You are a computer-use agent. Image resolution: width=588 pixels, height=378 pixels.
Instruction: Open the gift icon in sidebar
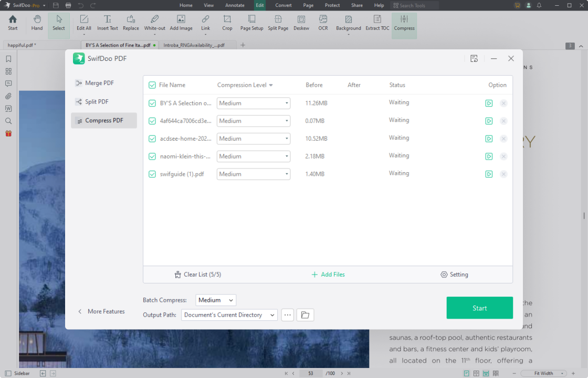(8, 133)
